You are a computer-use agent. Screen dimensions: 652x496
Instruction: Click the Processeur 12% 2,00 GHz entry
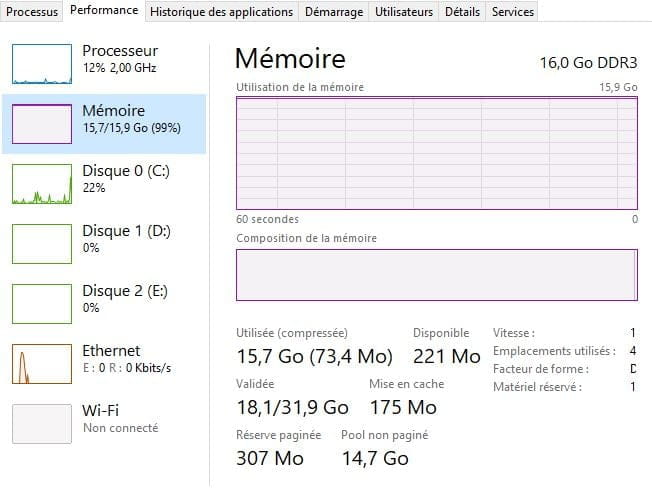(x=120, y=58)
